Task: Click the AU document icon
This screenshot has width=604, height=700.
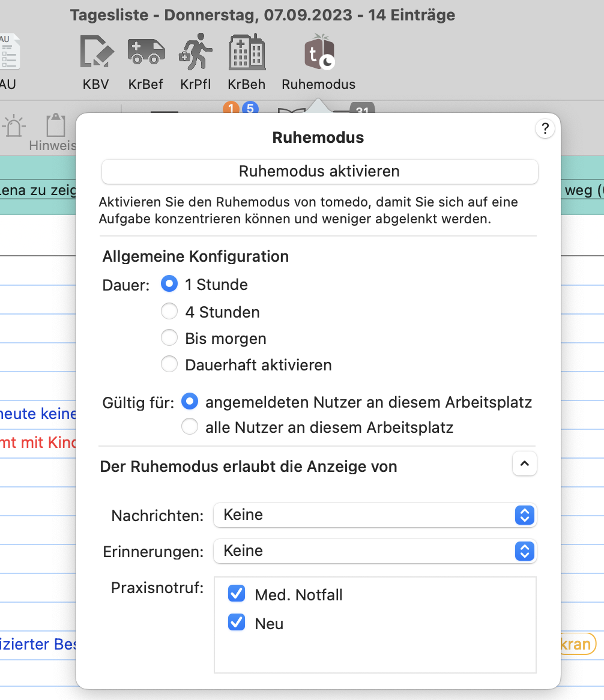Action: 9,52
